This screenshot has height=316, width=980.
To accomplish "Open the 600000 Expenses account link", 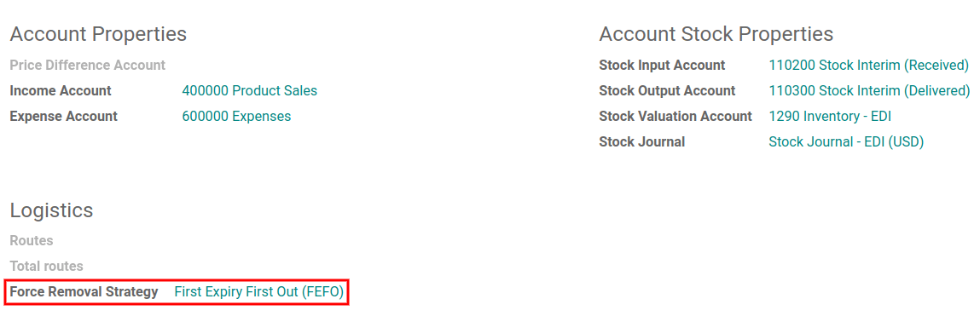I will click(x=236, y=117).
